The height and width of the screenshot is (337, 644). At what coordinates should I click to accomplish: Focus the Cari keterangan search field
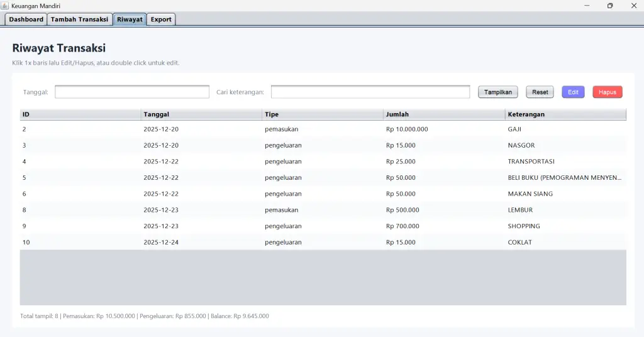pos(370,92)
